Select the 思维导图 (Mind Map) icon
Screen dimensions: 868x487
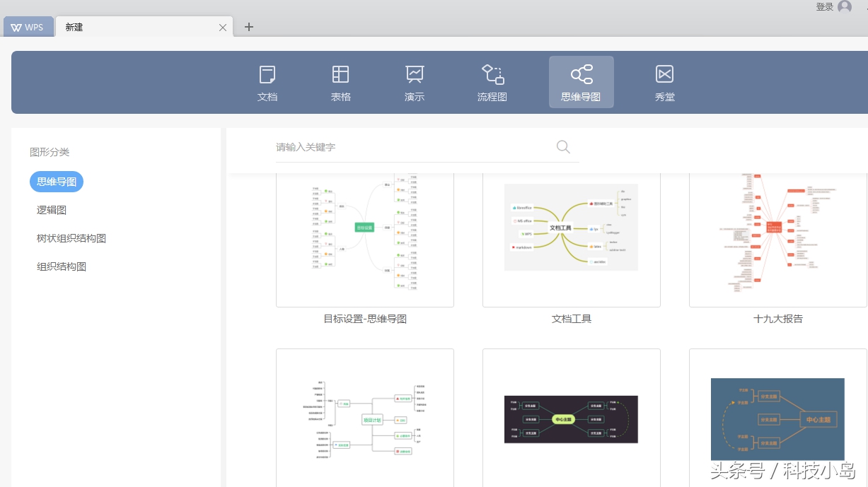581,81
